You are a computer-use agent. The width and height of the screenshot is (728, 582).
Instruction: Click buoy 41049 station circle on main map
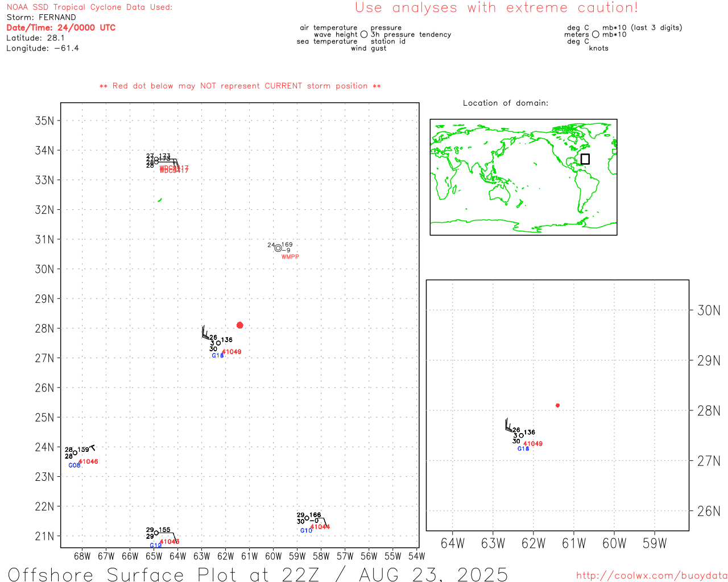(x=218, y=343)
